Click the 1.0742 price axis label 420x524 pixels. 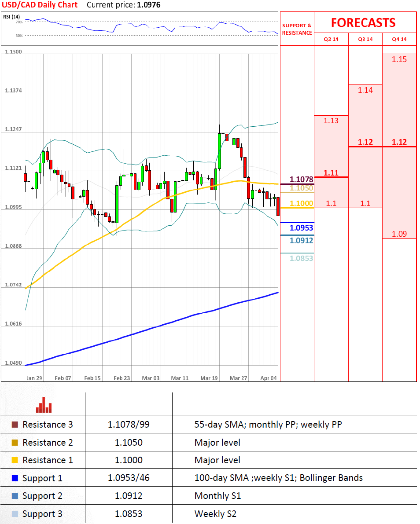13,285
